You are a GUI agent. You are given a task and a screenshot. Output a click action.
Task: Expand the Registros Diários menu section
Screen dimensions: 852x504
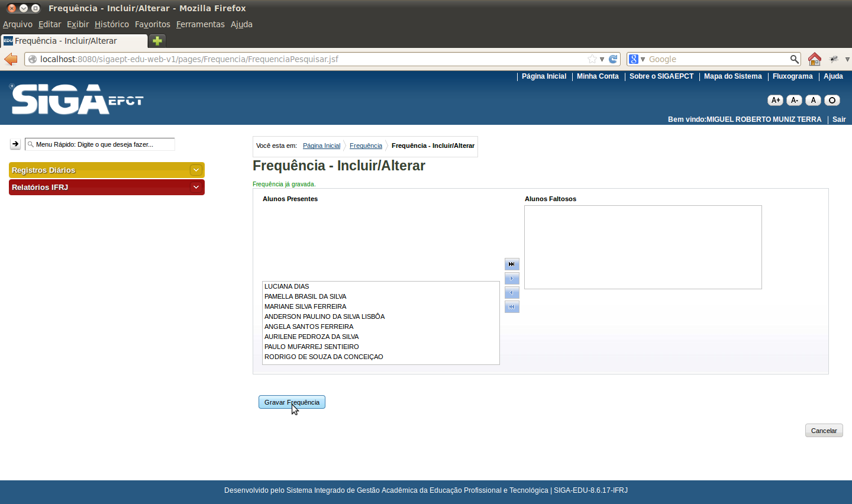pyautogui.click(x=196, y=170)
